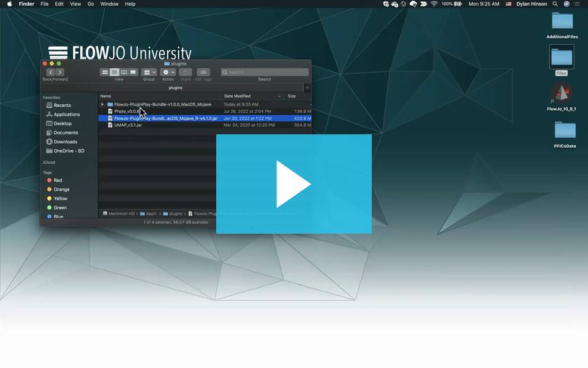Filter by the Yellow tag
The width and height of the screenshot is (588, 368).
(x=57, y=198)
